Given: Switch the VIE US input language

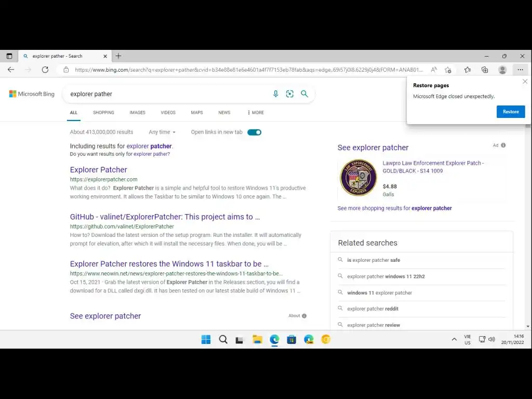Looking at the screenshot, I should point(468,340).
